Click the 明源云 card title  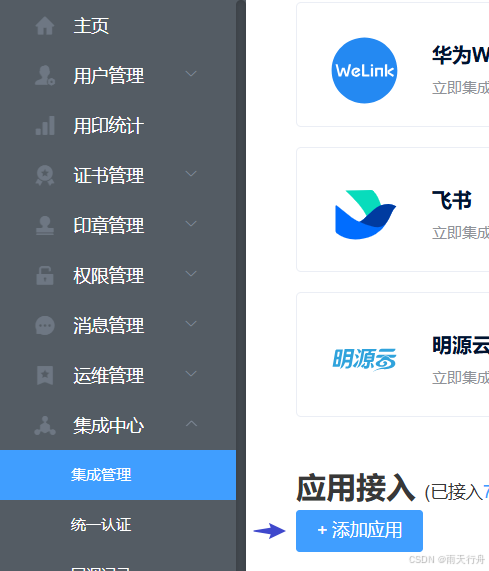[461, 345]
